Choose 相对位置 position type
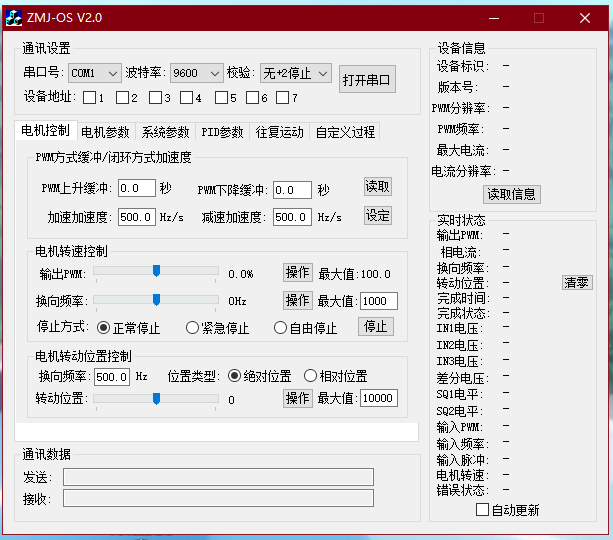The width and height of the screenshot is (613, 540). (x=310, y=376)
